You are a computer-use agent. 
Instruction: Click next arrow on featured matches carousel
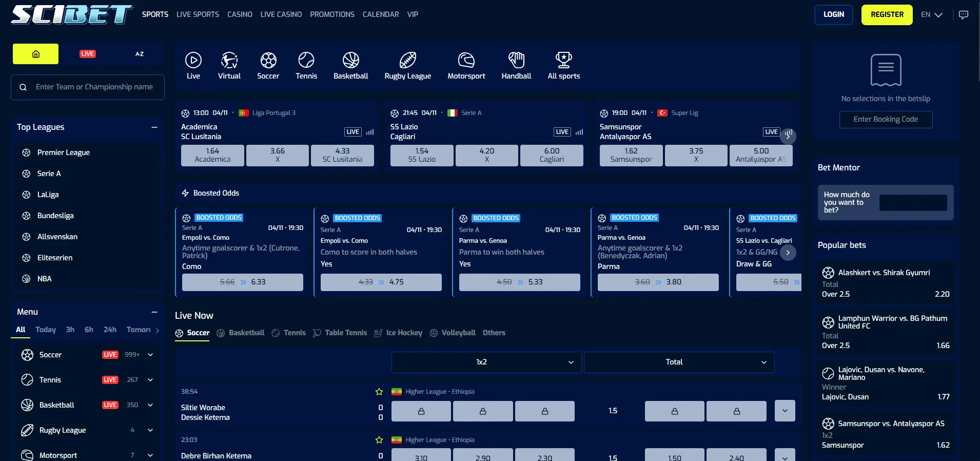(x=788, y=136)
